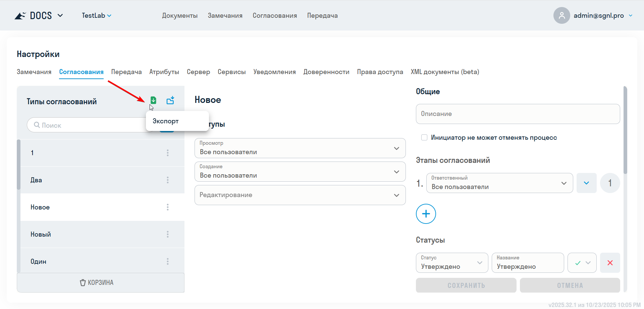Open the three-dot menu for item Два
644x309 pixels.
[167, 180]
